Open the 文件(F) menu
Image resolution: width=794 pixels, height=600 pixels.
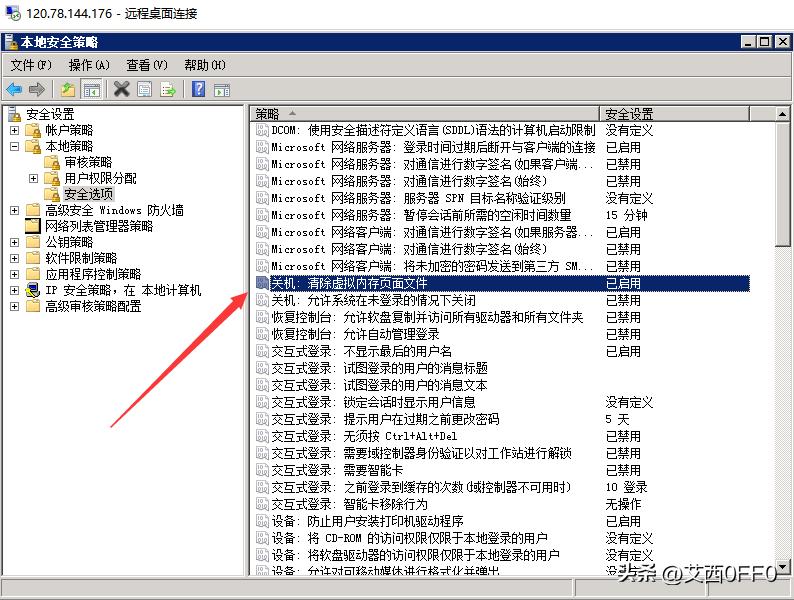(31, 65)
